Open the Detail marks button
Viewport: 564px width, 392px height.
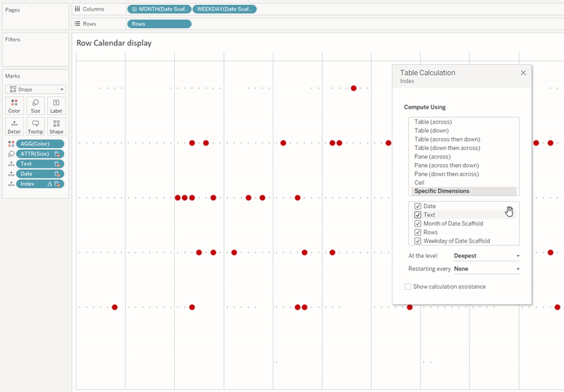(14, 127)
